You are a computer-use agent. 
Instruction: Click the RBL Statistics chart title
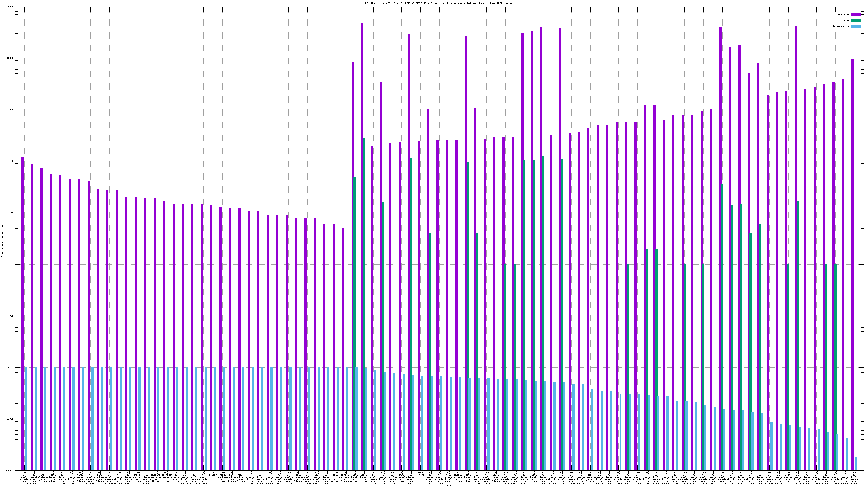coord(439,3)
